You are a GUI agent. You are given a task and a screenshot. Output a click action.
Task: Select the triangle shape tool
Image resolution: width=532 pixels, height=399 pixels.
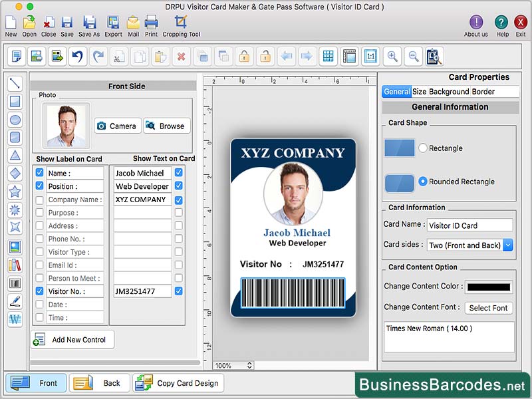click(15, 156)
